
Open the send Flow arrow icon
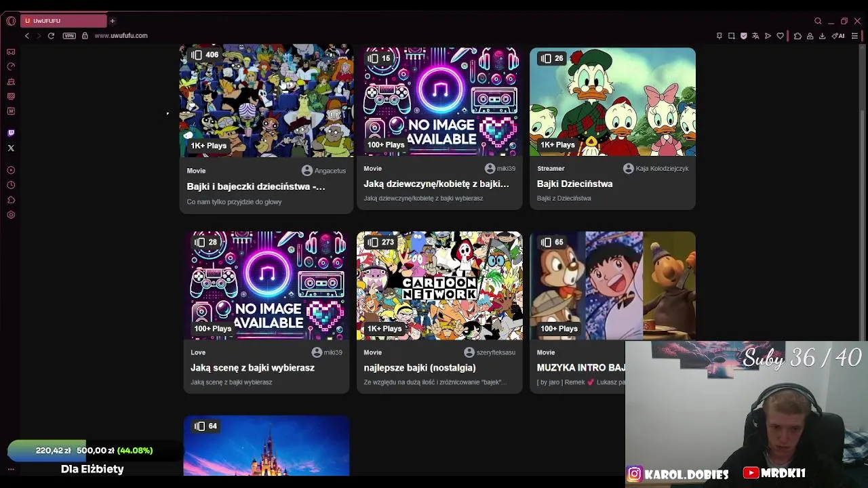click(768, 36)
